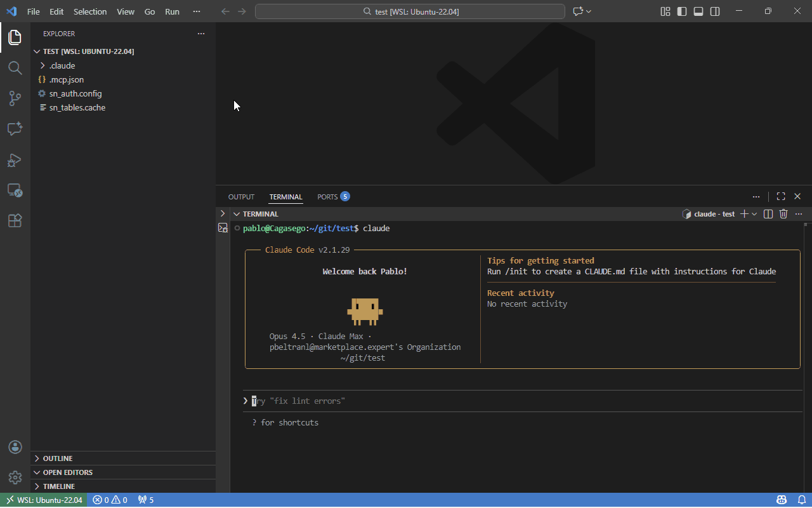This screenshot has width=812, height=508.
Task: Kill the active terminal with the trash icon
Action: (783, 214)
